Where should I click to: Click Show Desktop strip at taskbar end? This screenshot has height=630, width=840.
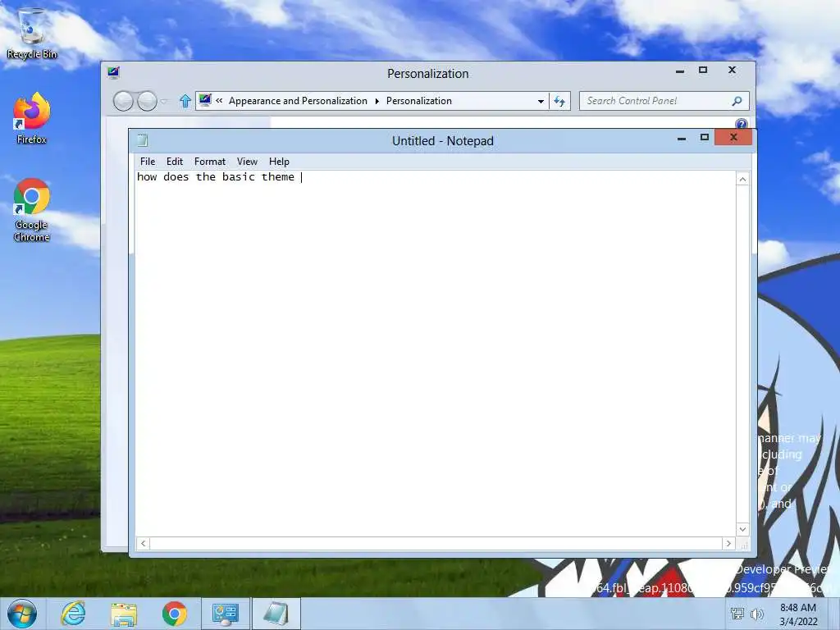pos(834,614)
